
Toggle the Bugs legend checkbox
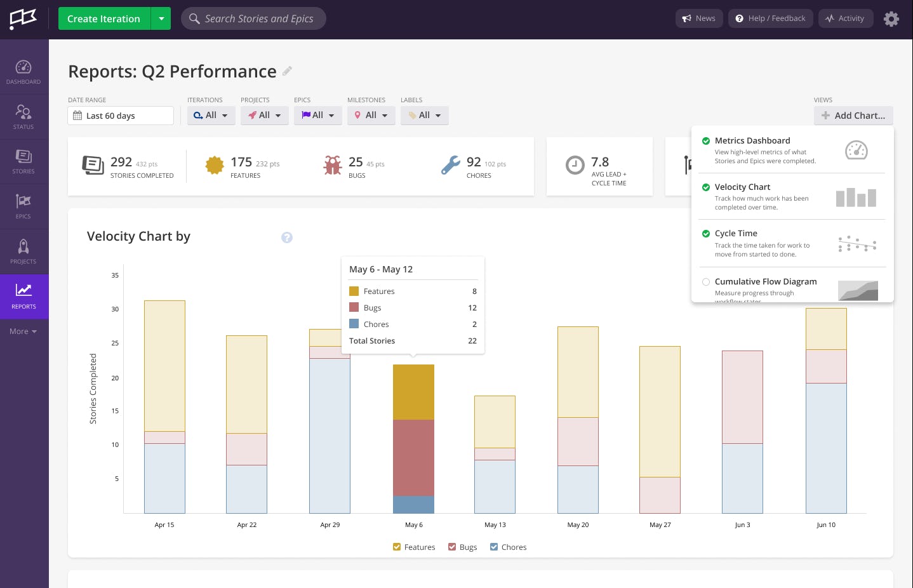pyautogui.click(x=452, y=547)
